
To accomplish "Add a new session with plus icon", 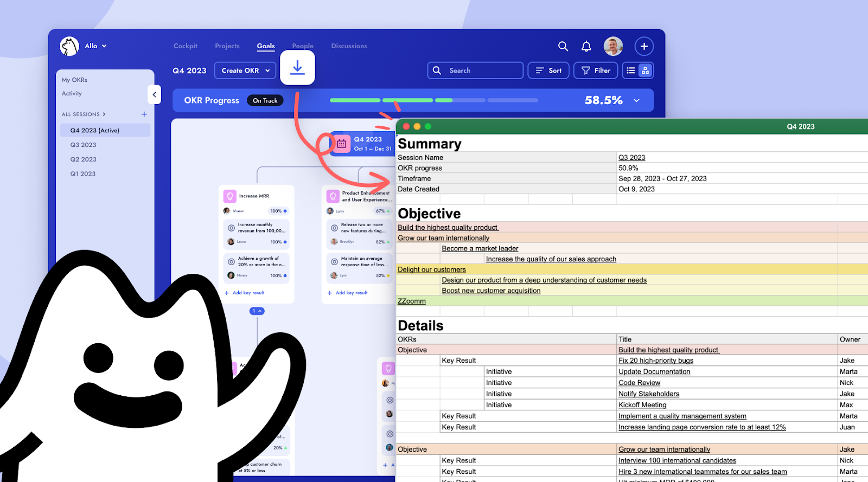I will click(x=144, y=114).
